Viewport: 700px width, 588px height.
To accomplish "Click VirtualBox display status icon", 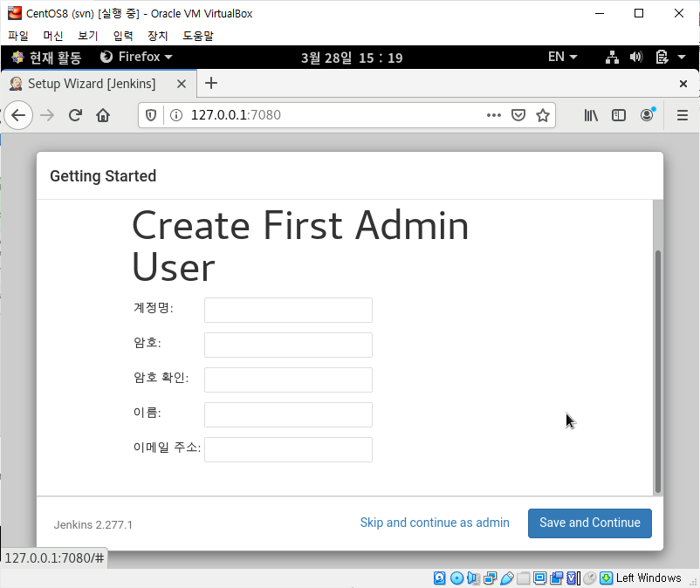I will pos(539,578).
